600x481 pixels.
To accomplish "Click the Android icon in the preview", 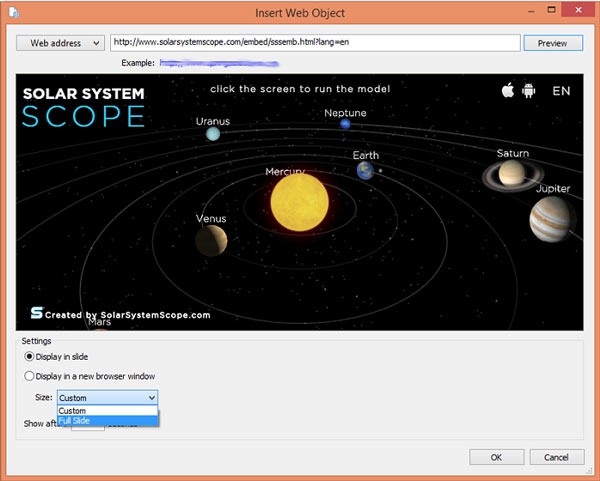I will click(x=528, y=91).
